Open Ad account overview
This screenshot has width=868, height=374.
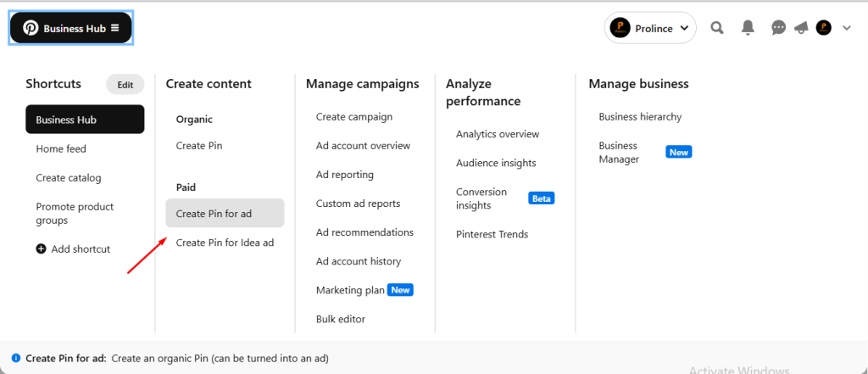(363, 146)
